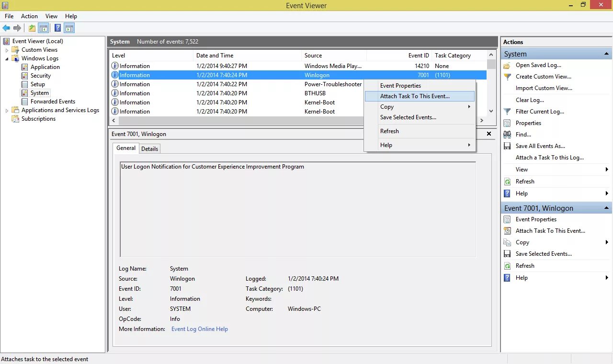Sort events by the Source column header
This screenshot has width=613, height=364.
[x=334, y=56]
